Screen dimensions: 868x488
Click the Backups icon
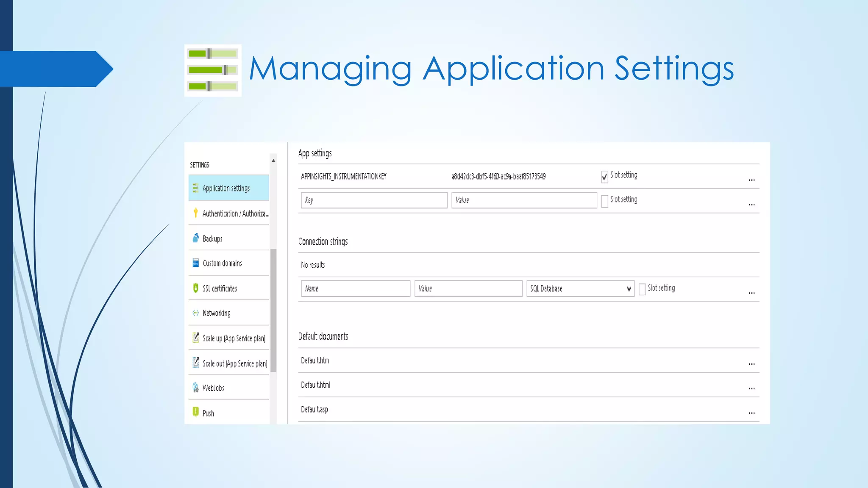pos(195,238)
